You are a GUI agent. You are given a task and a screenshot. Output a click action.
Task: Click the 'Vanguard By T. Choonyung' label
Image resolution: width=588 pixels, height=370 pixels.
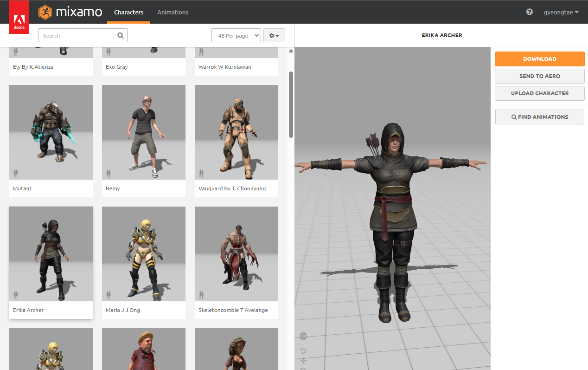click(232, 188)
